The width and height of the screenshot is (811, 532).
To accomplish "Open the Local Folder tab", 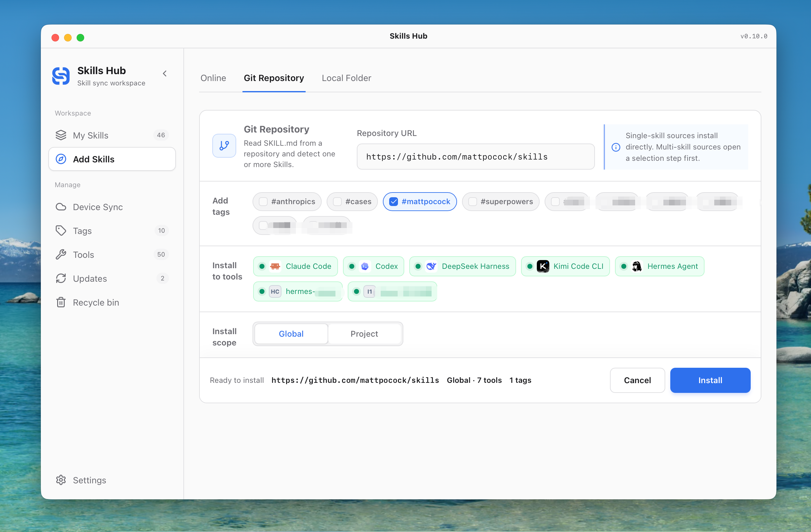I will coord(346,78).
